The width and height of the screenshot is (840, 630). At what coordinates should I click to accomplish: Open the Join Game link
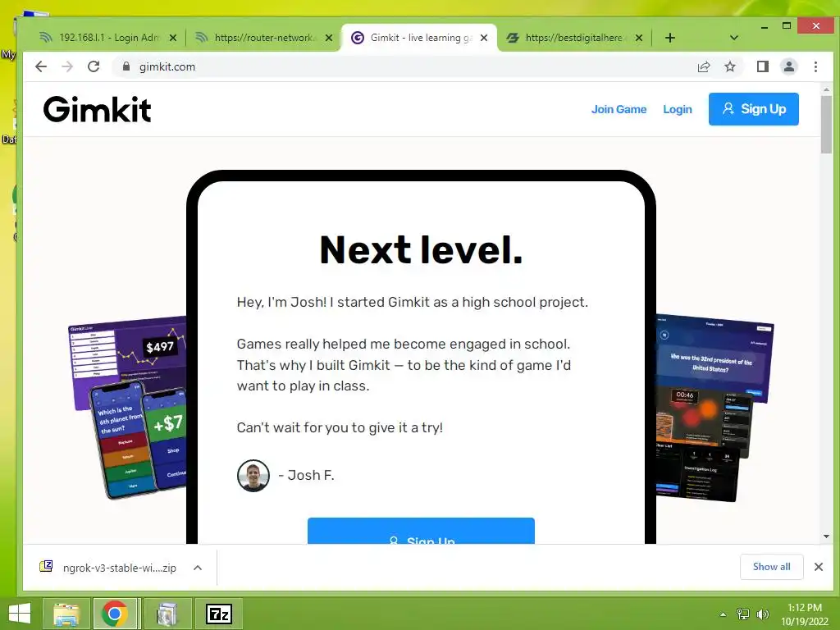619,109
